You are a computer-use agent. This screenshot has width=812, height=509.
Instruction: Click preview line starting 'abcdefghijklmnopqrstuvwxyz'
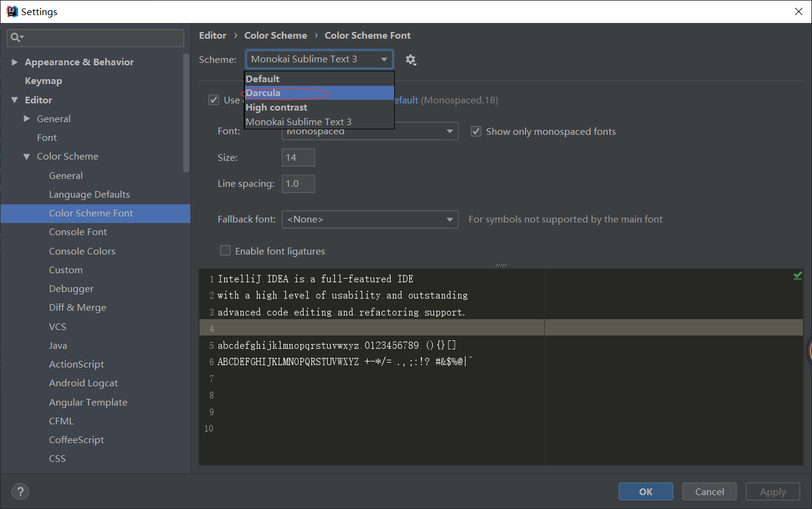[337, 346]
